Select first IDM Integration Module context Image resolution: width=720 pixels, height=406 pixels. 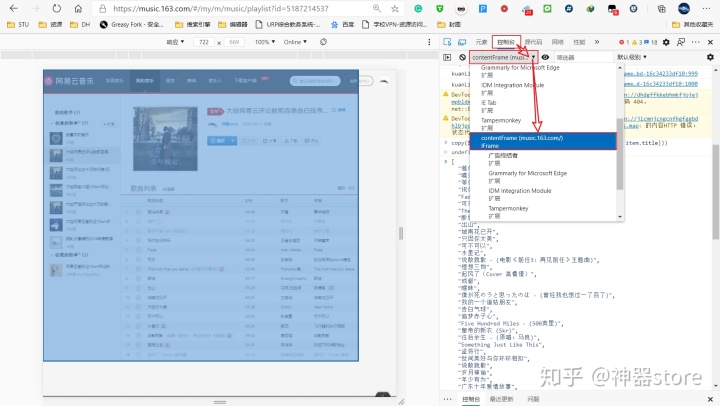[x=543, y=89]
